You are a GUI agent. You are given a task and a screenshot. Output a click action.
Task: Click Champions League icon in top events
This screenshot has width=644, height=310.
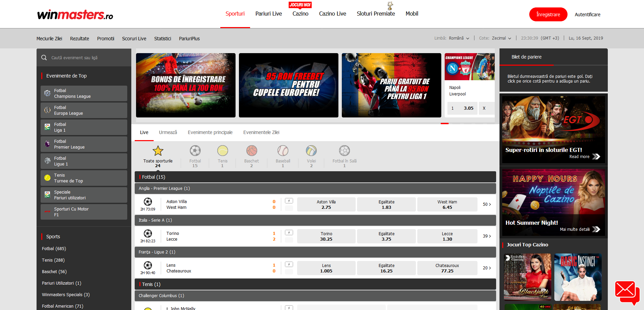pos(47,93)
